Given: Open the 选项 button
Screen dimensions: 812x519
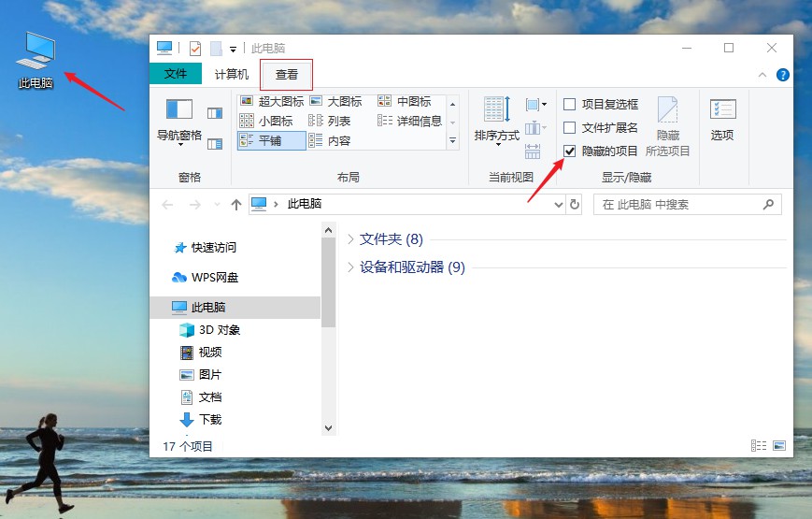Looking at the screenshot, I should pos(722,120).
